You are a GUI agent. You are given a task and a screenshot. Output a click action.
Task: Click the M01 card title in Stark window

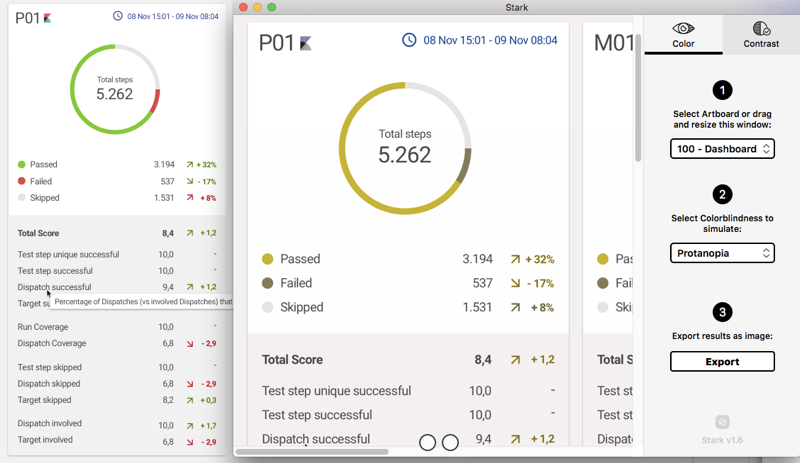point(614,43)
